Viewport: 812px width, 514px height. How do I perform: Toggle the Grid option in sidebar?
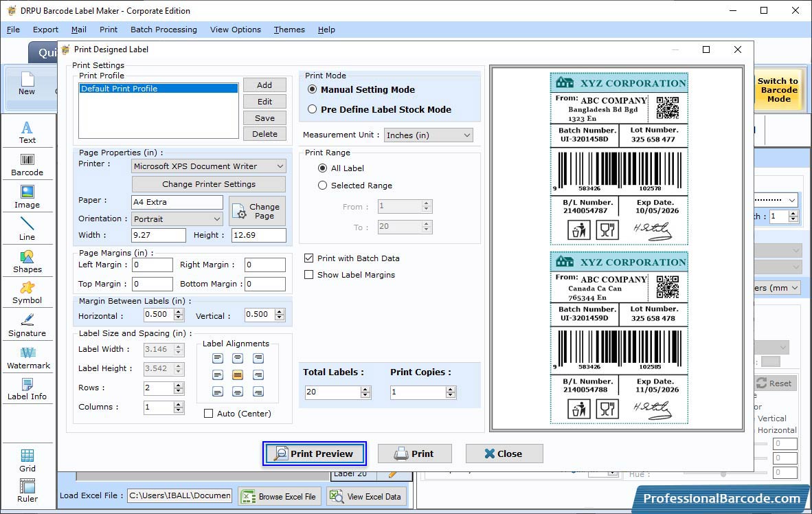pyautogui.click(x=27, y=460)
